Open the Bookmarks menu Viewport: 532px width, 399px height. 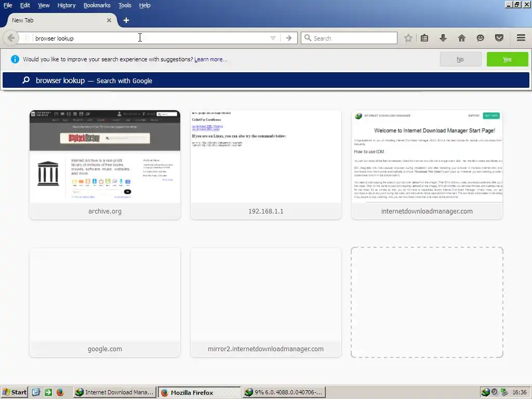click(x=97, y=5)
